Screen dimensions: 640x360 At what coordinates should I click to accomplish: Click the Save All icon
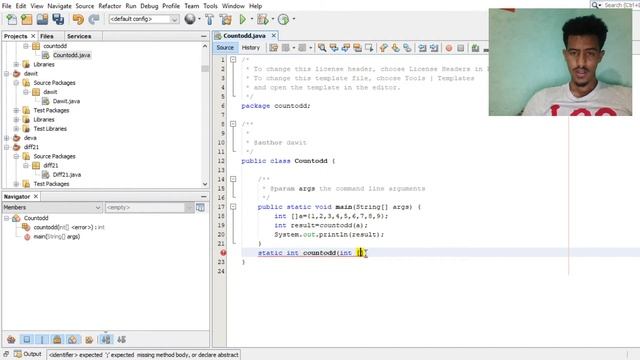tap(58, 19)
